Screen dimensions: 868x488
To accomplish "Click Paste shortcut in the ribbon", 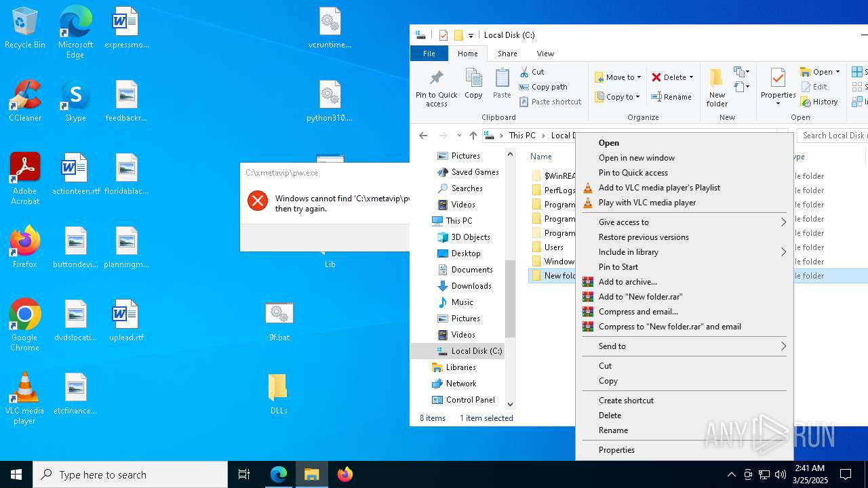I will (550, 102).
